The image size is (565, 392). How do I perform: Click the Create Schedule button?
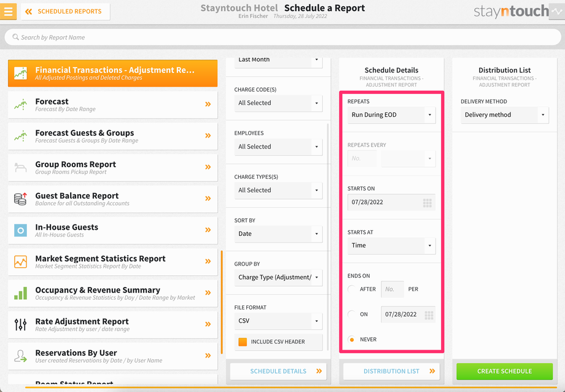[x=504, y=372]
